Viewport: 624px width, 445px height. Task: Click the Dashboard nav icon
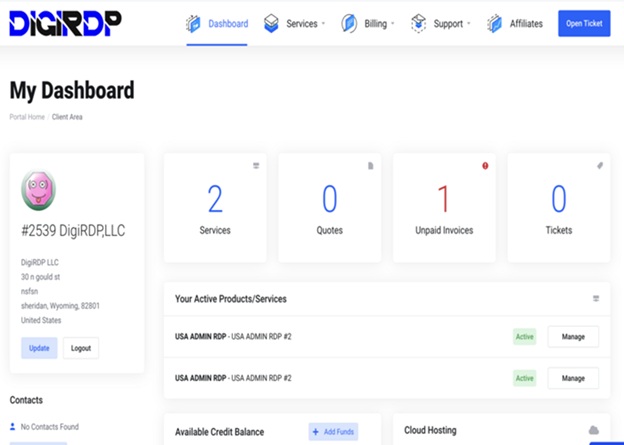coord(193,24)
